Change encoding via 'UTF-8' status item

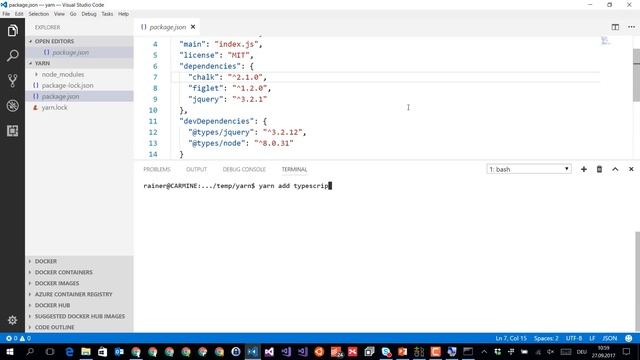[x=574, y=338]
